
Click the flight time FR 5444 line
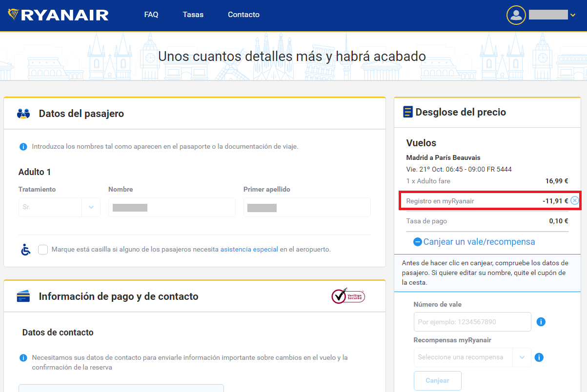[x=459, y=169]
